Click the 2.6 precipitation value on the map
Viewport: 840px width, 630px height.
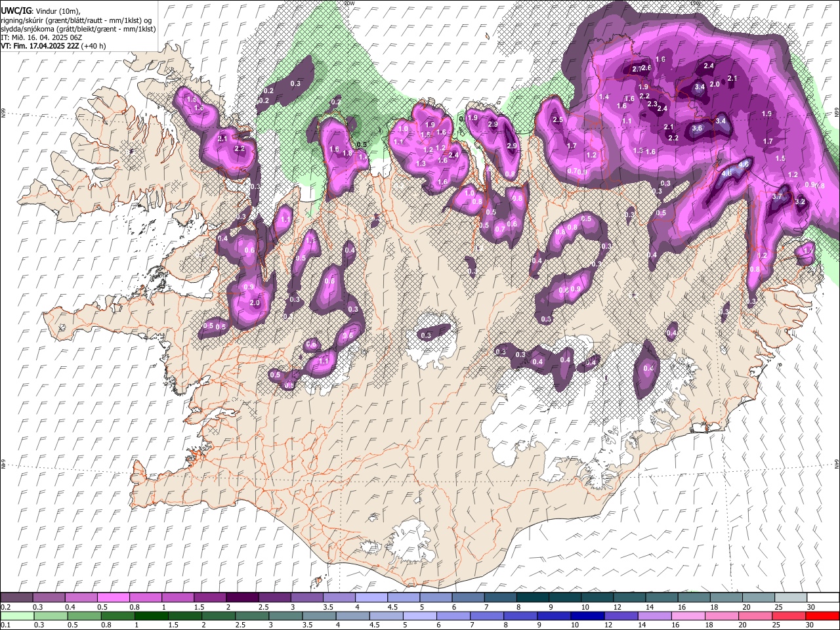point(646,68)
